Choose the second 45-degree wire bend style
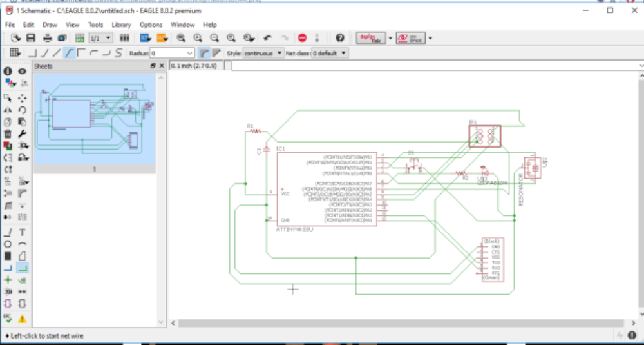Screen dimensions: 644x345 pos(44,53)
